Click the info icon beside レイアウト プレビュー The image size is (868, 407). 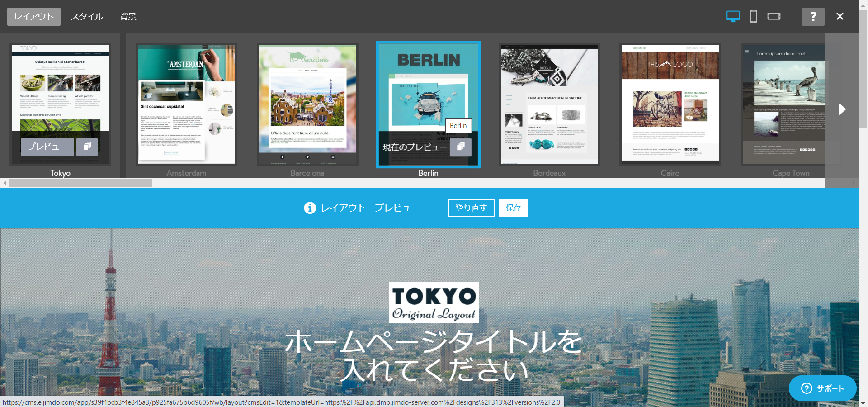[x=310, y=208]
